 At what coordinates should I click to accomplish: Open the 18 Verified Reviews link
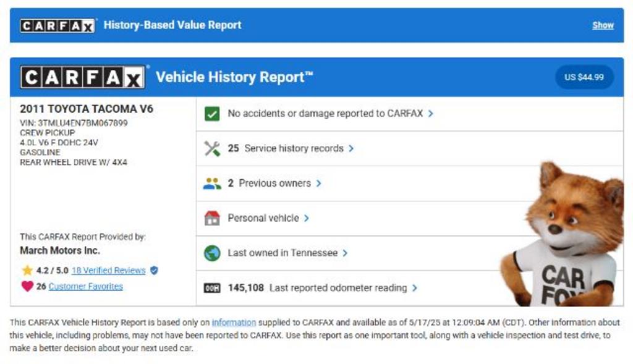pos(109,271)
